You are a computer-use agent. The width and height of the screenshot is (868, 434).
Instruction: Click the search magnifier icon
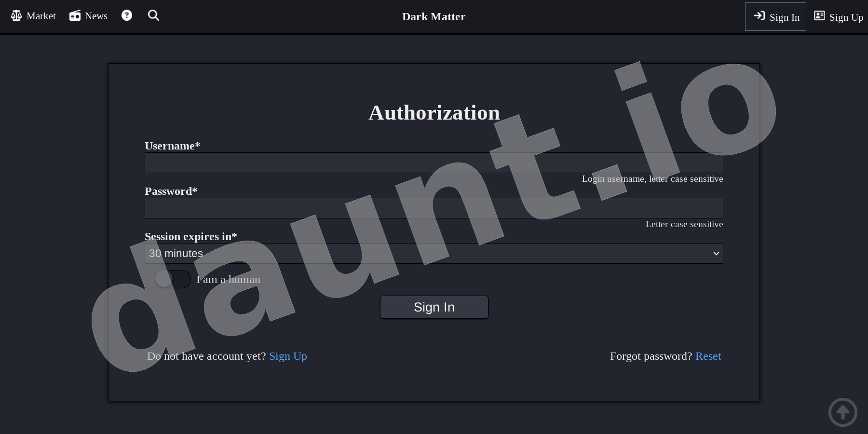point(153,15)
